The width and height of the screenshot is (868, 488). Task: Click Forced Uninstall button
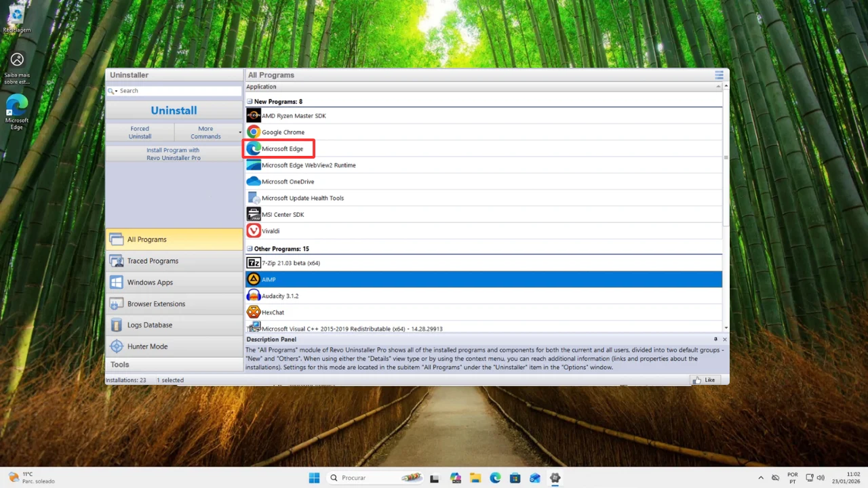140,132
